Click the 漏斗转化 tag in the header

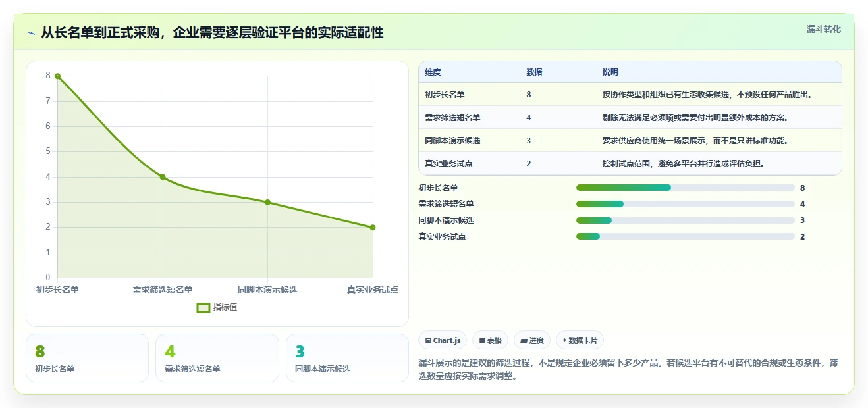point(824,29)
